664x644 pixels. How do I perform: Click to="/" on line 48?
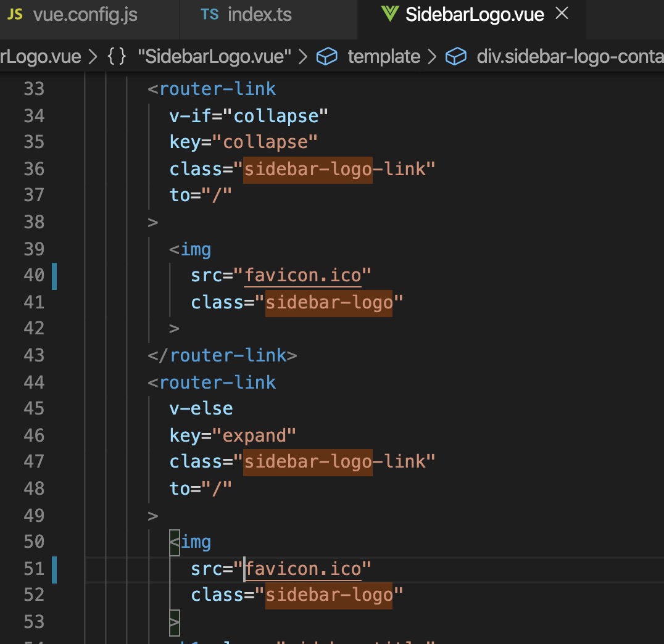[201, 489]
